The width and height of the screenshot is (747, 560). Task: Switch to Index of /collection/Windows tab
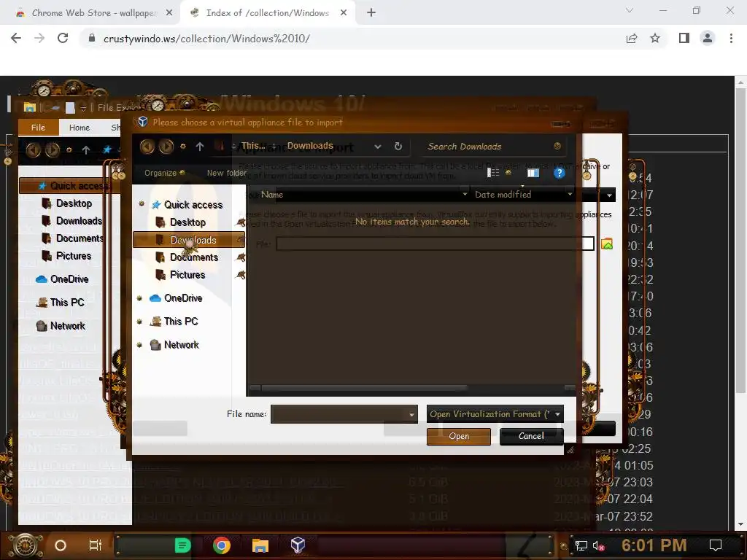(x=267, y=13)
